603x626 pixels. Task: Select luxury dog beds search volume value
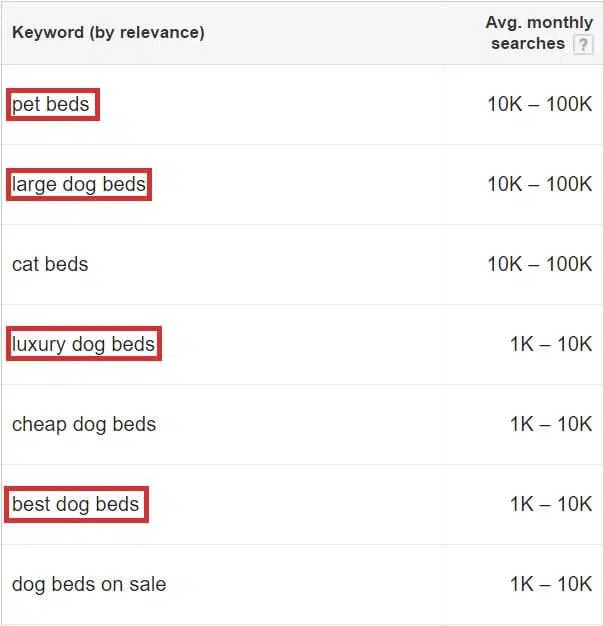tap(550, 344)
